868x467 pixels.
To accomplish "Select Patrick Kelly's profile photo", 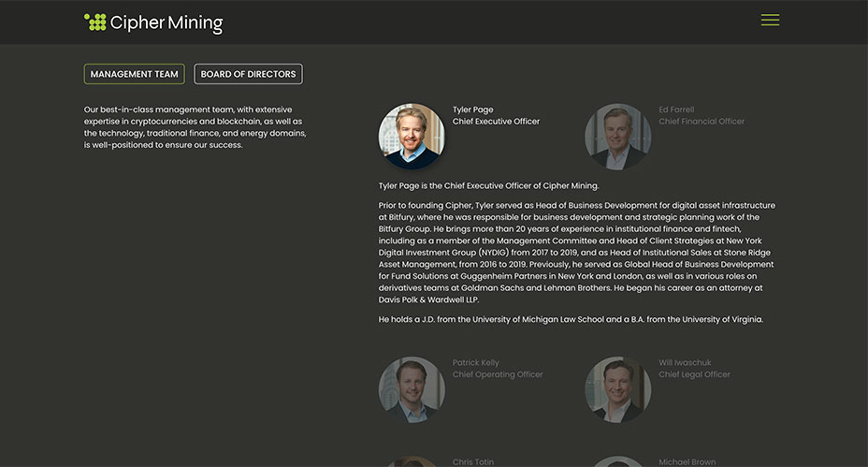I will point(412,389).
